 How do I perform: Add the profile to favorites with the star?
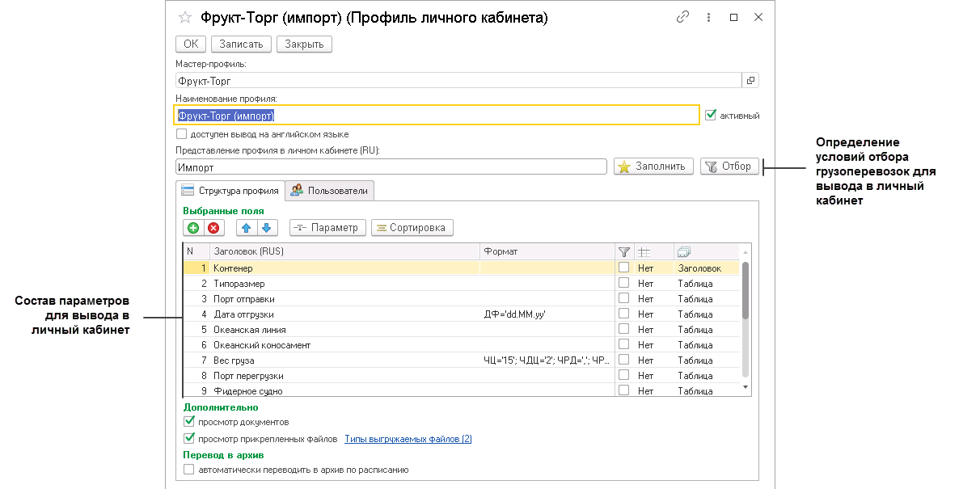[185, 18]
